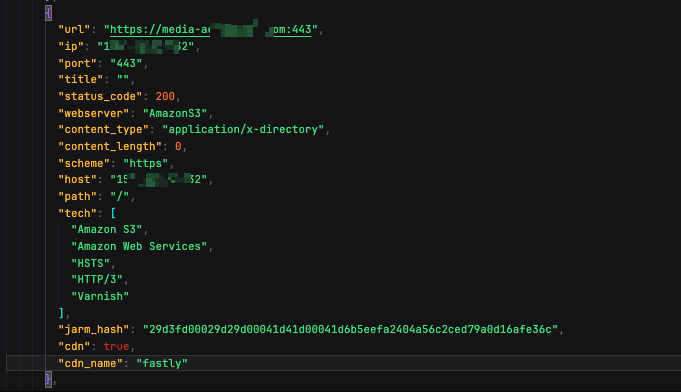The height and width of the screenshot is (392, 681).
Task: Click the "webserver" key
Action: pos(93,113)
